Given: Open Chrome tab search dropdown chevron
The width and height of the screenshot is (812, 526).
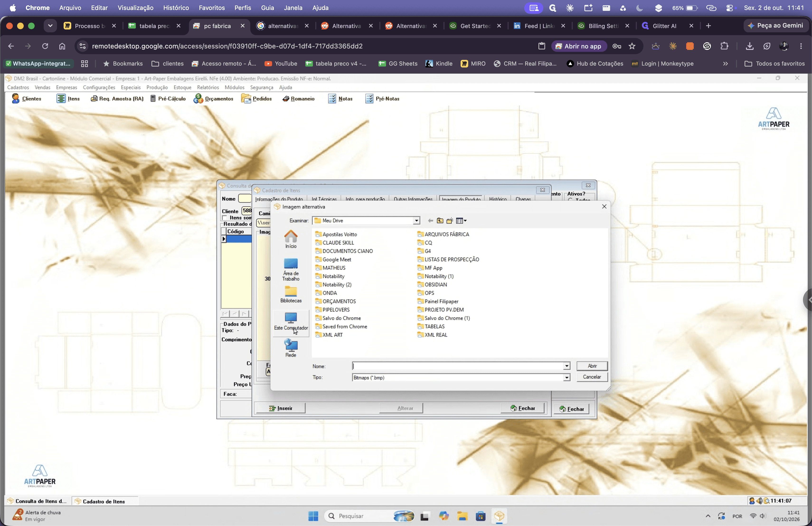Looking at the screenshot, I should tap(50, 26).
